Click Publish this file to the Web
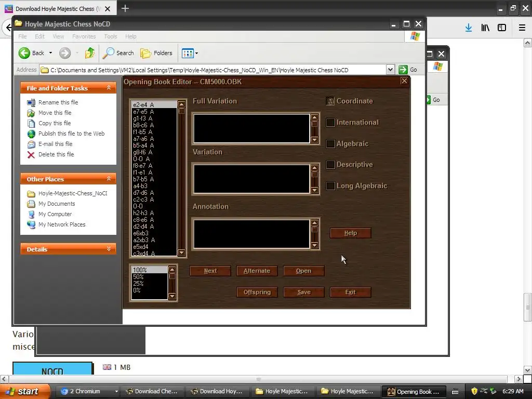Viewport: 532px width, 399px height. (71, 134)
